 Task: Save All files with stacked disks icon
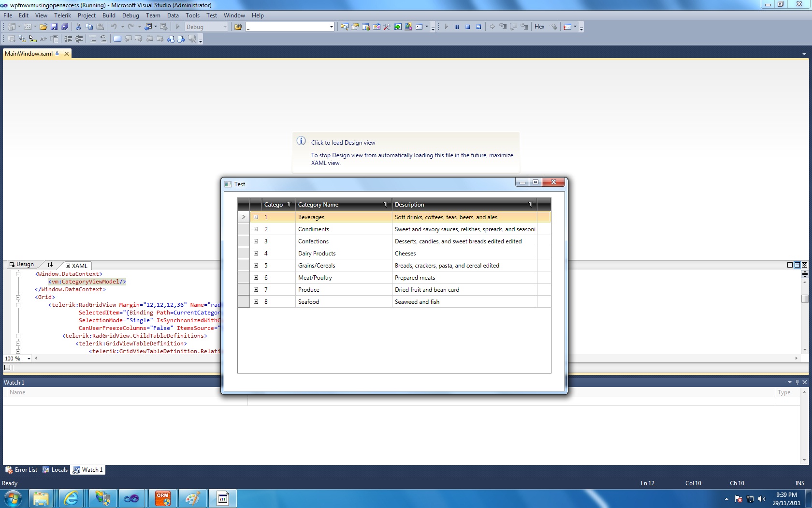(64, 27)
